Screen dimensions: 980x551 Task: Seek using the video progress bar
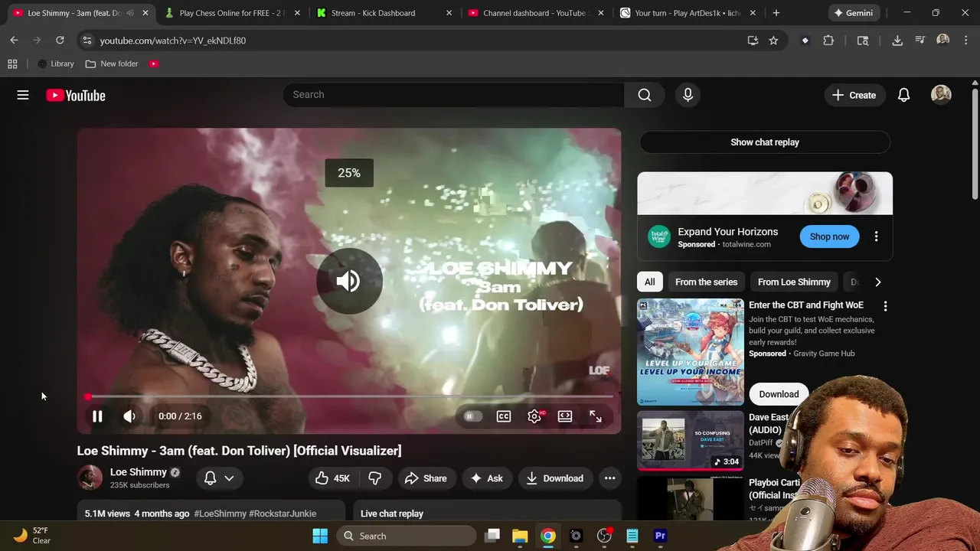click(x=349, y=396)
